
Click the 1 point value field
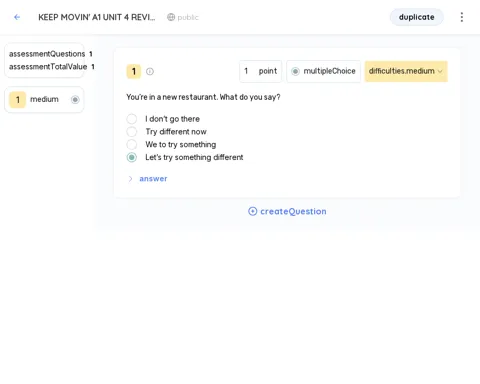pyautogui.click(x=261, y=71)
